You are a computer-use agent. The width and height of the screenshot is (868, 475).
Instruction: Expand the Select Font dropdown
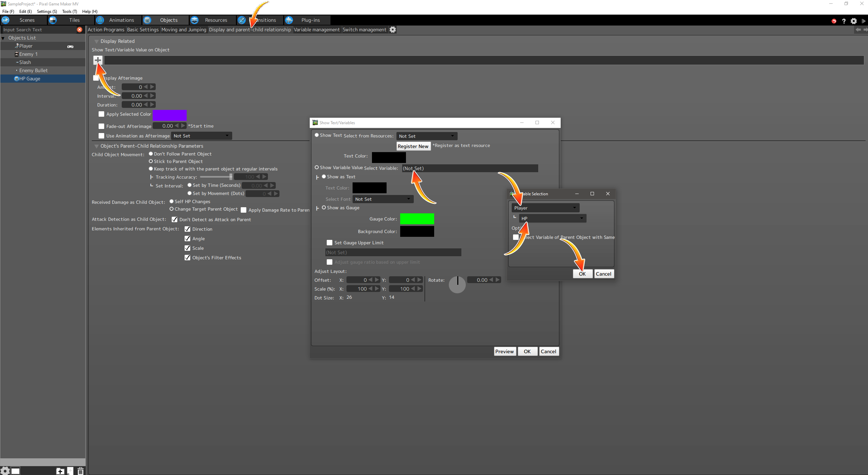[382, 199]
